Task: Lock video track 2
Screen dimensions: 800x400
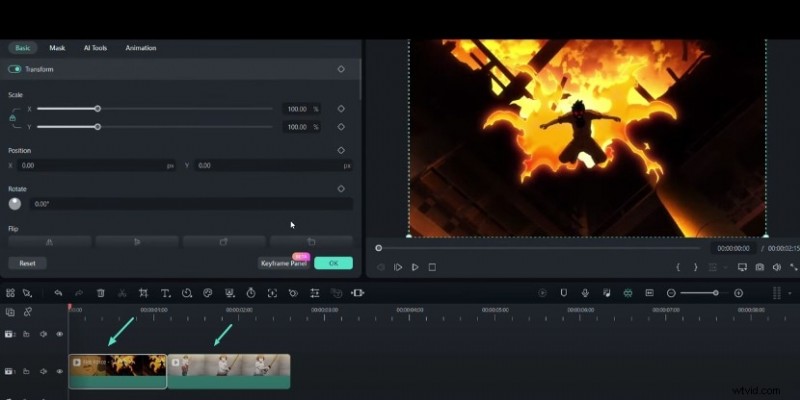Action: [26, 334]
